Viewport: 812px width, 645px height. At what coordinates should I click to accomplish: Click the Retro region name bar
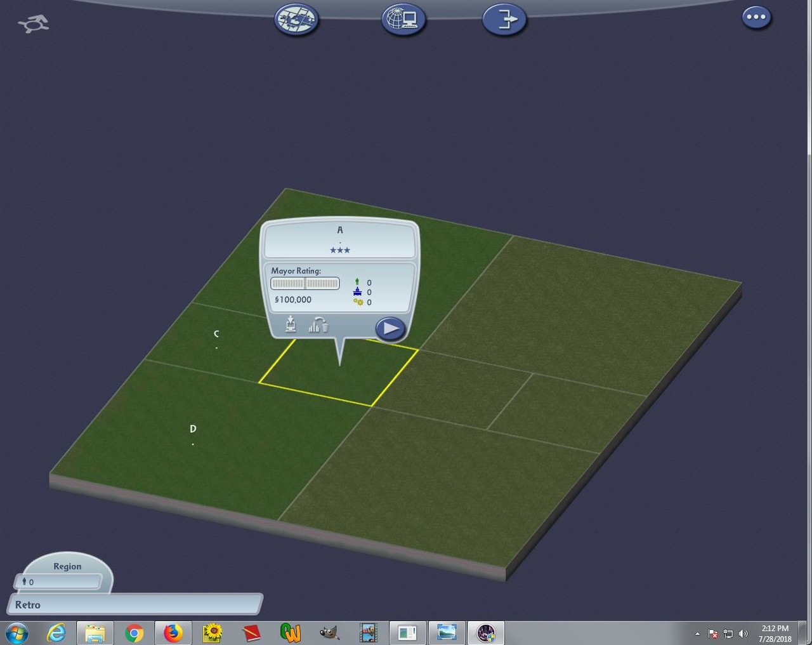[134, 604]
